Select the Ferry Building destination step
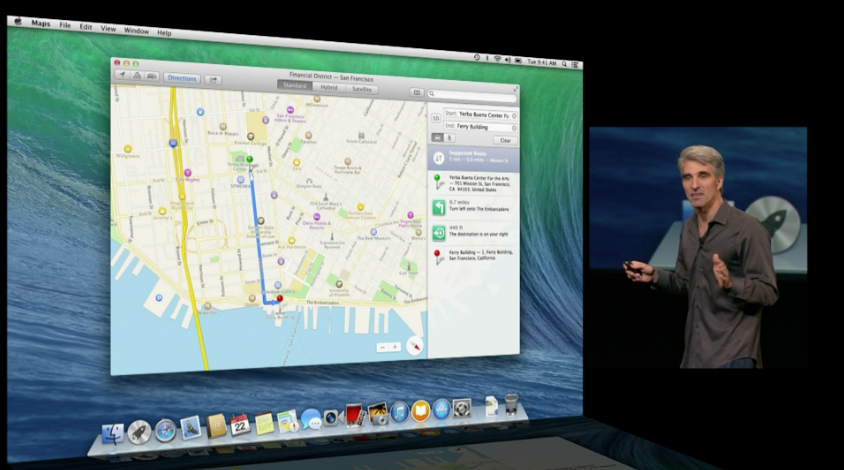The image size is (844, 470). click(474, 256)
